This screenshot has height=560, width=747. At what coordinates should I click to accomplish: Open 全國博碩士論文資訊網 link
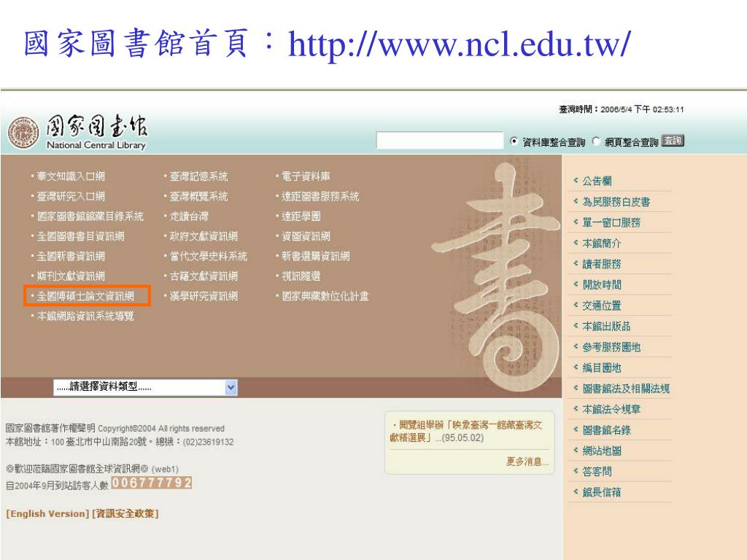(85, 296)
